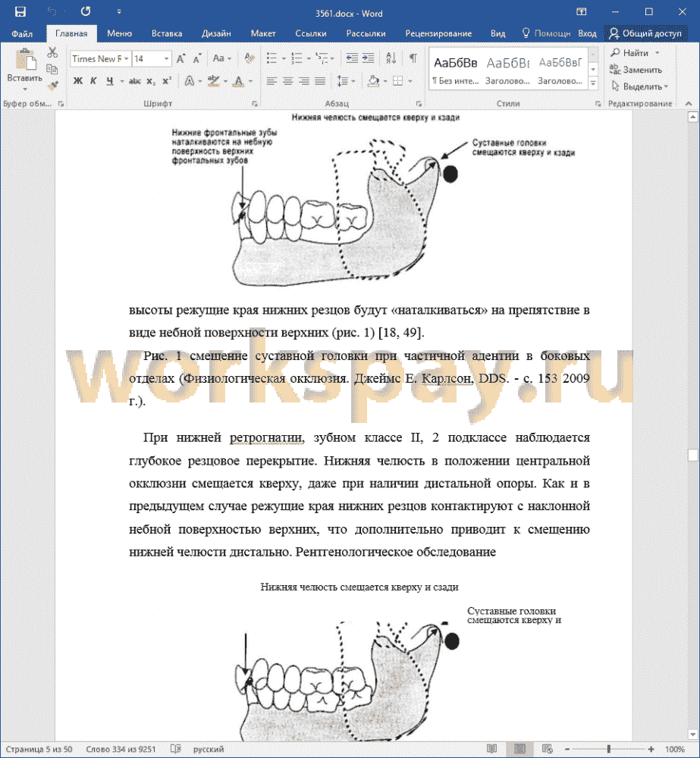Image resolution: width=700 pixels, height=758 pixels.
Task: Toggle subscript formatting
Action: pyautogui.click(x=151, y=81)
